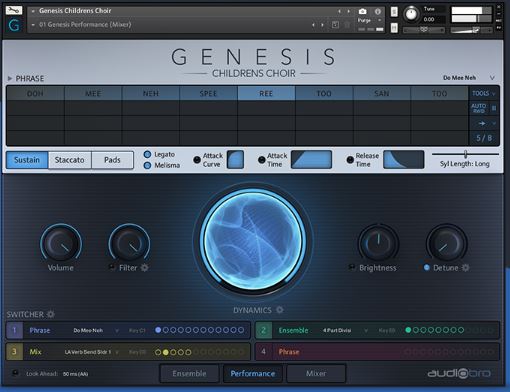The image size is (510, 392).
Task: Select switcher slot number 1
Action: click(x=14, y=330)
